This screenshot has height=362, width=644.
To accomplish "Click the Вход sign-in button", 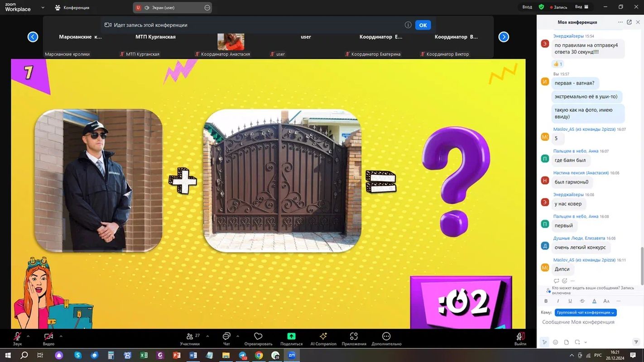I will click(x=527, y=7).
